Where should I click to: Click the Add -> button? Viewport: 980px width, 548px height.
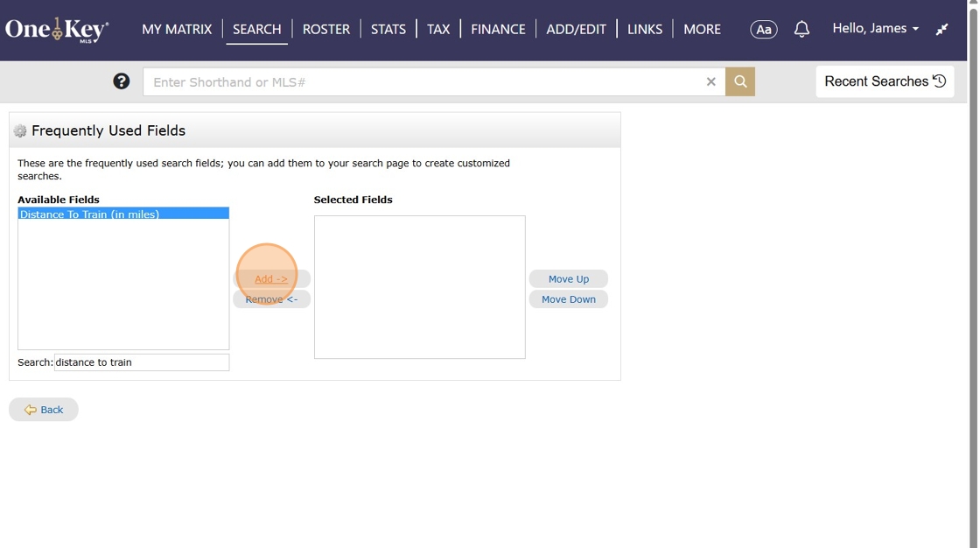(271, 278)
